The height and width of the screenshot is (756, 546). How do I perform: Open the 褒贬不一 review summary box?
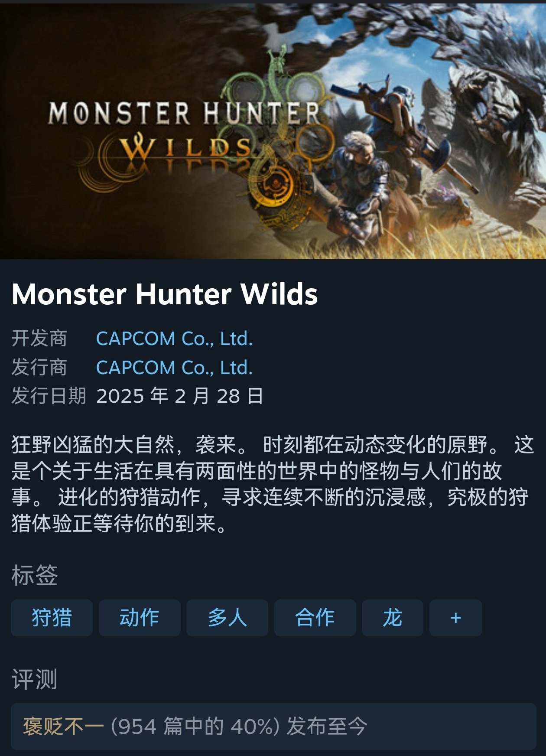click(x=273, y=727)
